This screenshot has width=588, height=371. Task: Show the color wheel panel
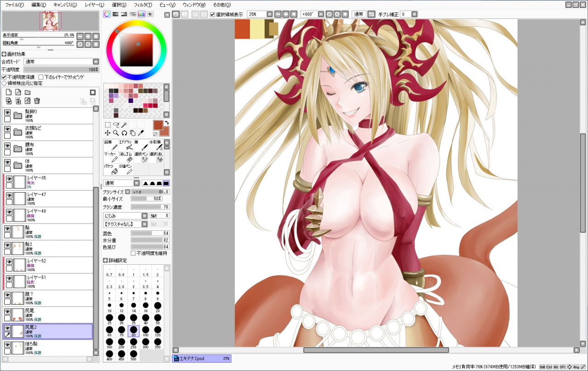[x=107, y=14]
